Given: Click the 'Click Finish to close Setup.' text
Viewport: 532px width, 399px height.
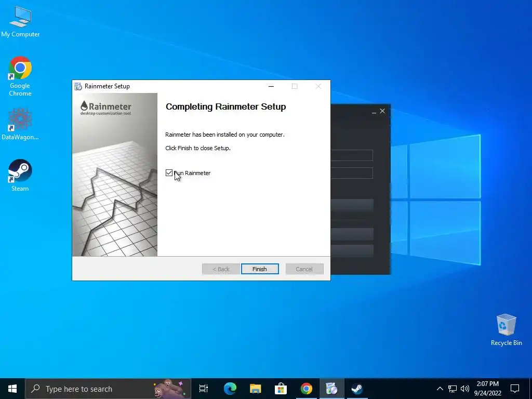Looking at the screenshot, I should coord(198,148).
